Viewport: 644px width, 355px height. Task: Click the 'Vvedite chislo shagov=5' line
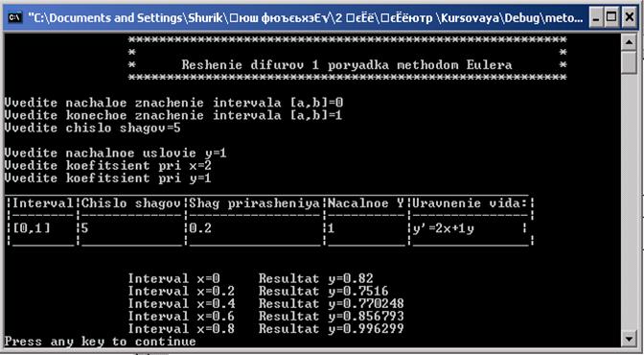point(92,128)
